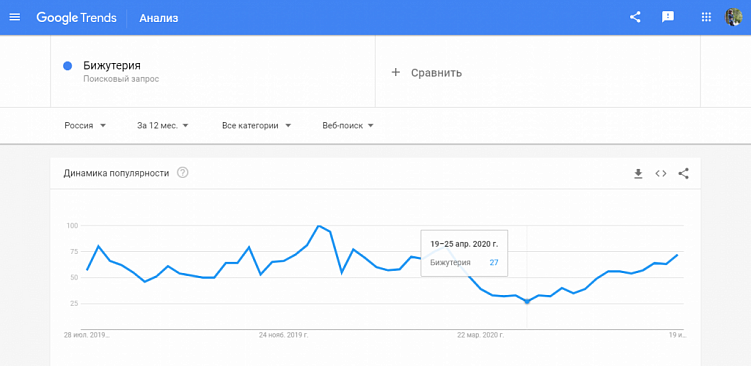Image resolution: width=751 pixels, height=366 pixels.
Task: Click the share icon in blue header
Action: click(635, 18)
